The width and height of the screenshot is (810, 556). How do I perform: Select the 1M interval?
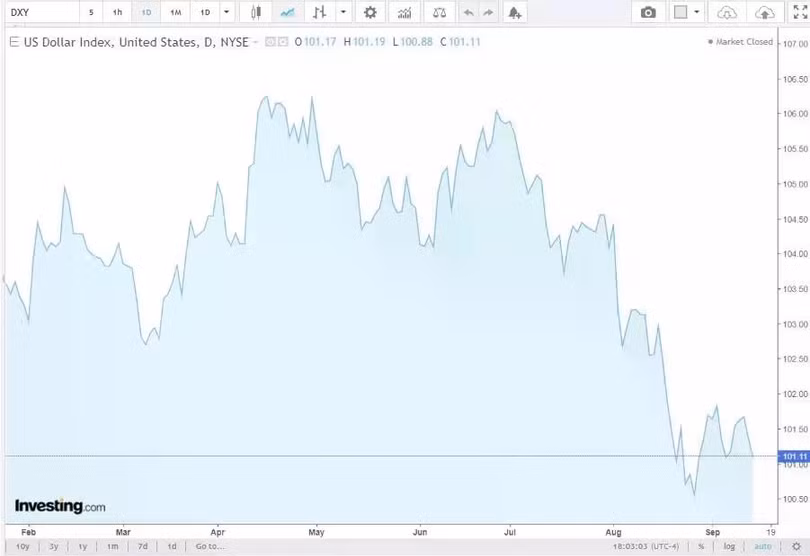[x=176, y=12]
